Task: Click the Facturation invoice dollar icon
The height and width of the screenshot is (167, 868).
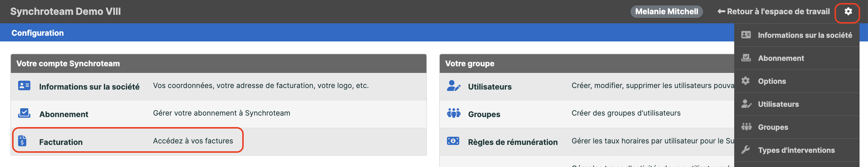Action: click(22, 141)
